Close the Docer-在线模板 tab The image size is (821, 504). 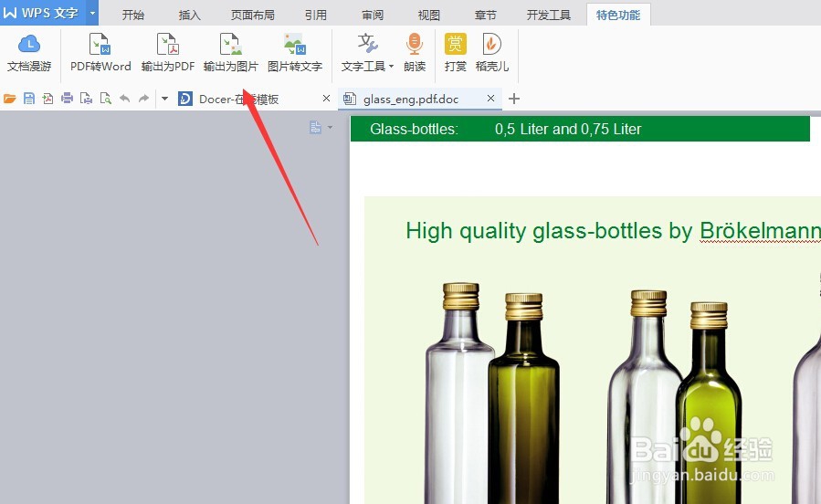coord(326,99)
